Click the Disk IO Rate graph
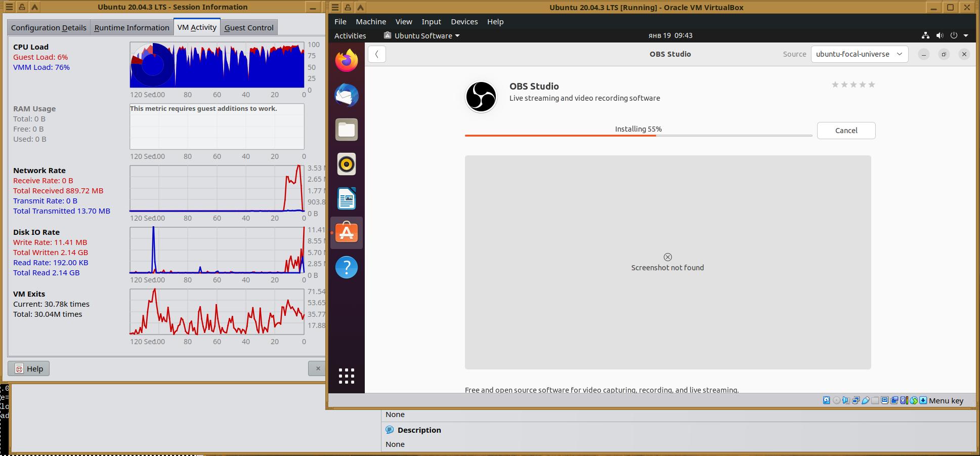This screenshot has width=980, height=456. coord(217,250)
